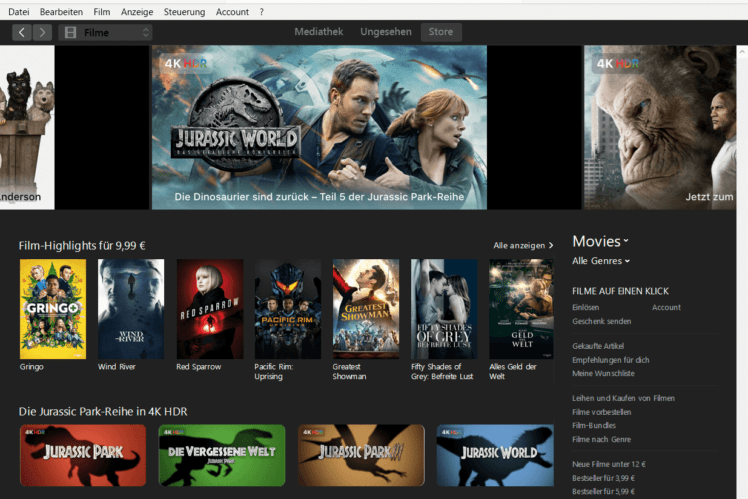Open the Datei menu
This screenshot has width=748, height=499.
coord(19,12)
